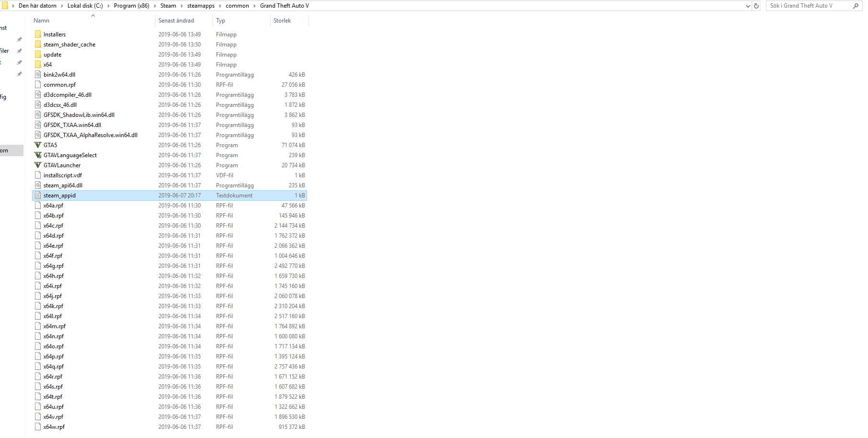Select the file named x64f.rpf
Screen dimensions: 868x438
(53, 256)
